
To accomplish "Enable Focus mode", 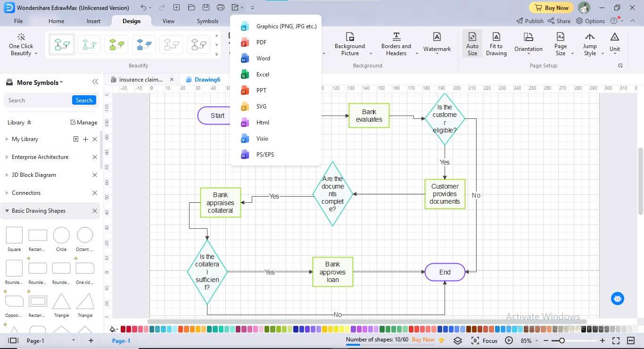I will [484, 341].
